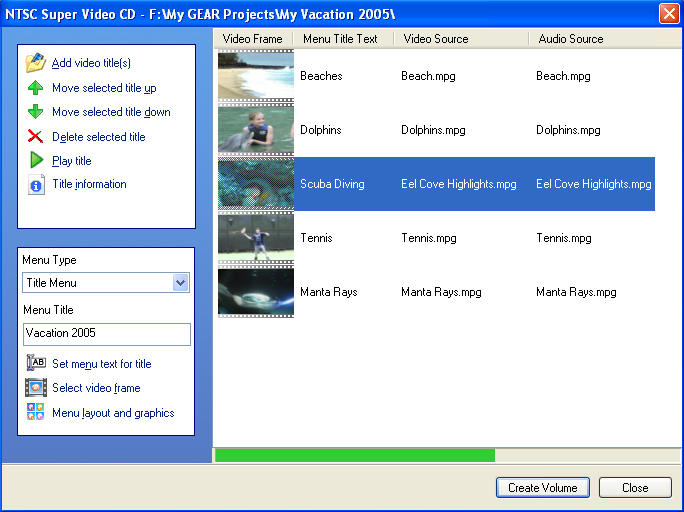Image resolution: width=684 pixels, height=512 pixels.
Task: Click the Set menu text for title icon
Action: tap(36, 364)
